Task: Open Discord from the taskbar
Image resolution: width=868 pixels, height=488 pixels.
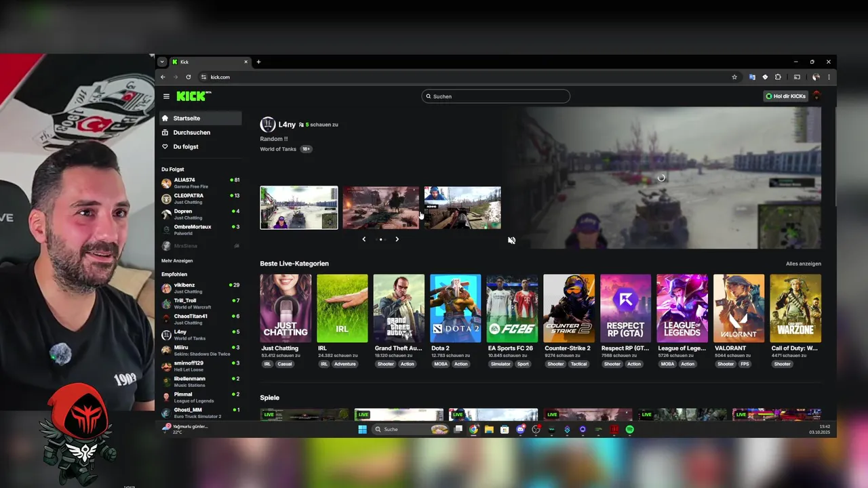Action: 520,429
